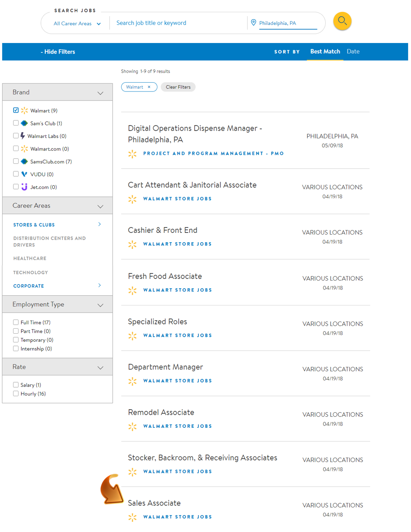Screen dimensions: 411x532
Task: Click the Sam's Club diamond logo icon
Action: 24,123
